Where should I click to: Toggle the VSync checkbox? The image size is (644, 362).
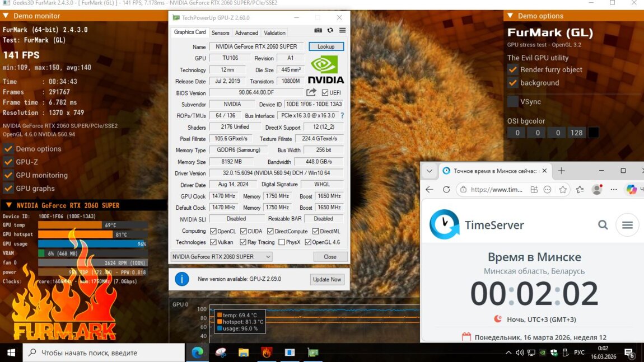point(512,102)
